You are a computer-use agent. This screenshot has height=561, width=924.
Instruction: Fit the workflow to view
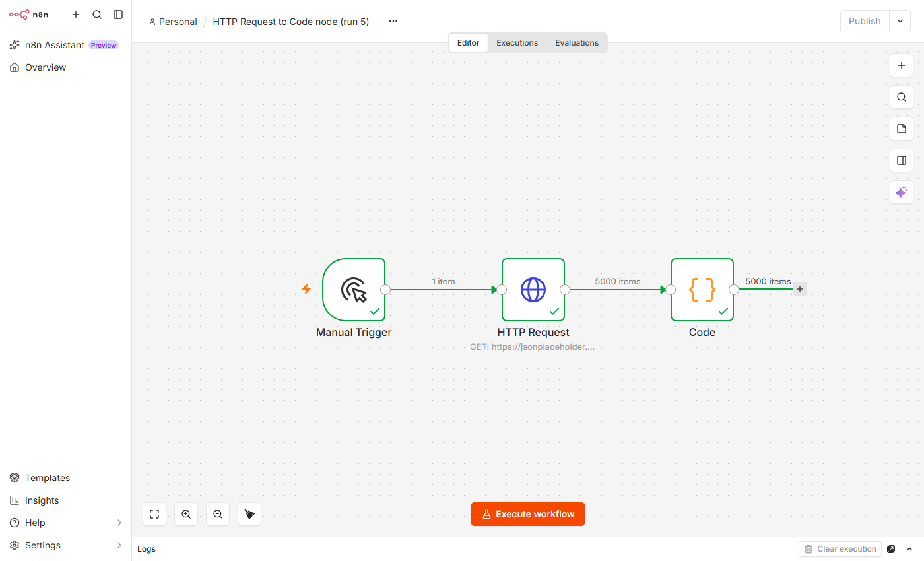tap(154, 514)
